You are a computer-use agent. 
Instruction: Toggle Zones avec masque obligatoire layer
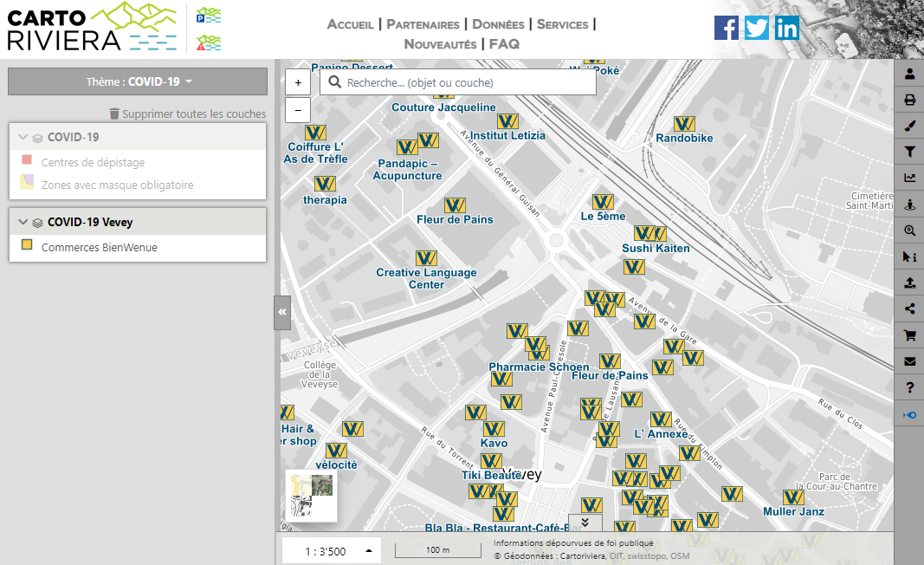tap(117, 185)
